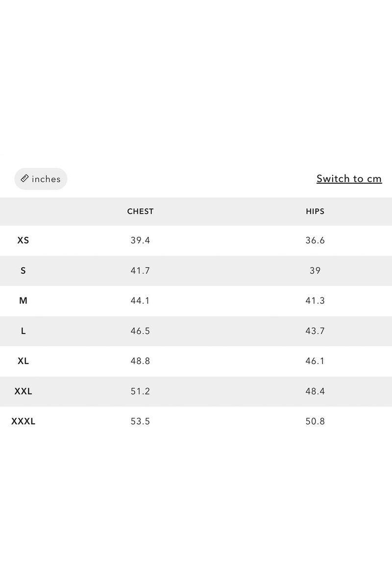Select the XXL size row label
Viewport: 392px width, 588px height.
click(23, 392)
